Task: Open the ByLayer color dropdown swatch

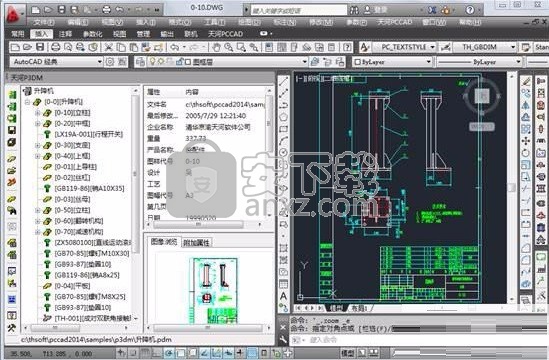Action: [x=357, y=62]
